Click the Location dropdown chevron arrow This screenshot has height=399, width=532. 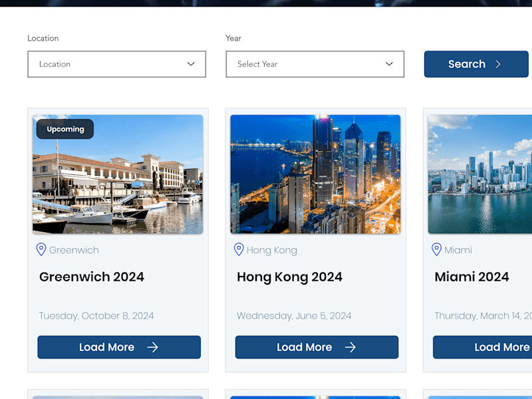(191, 64)
